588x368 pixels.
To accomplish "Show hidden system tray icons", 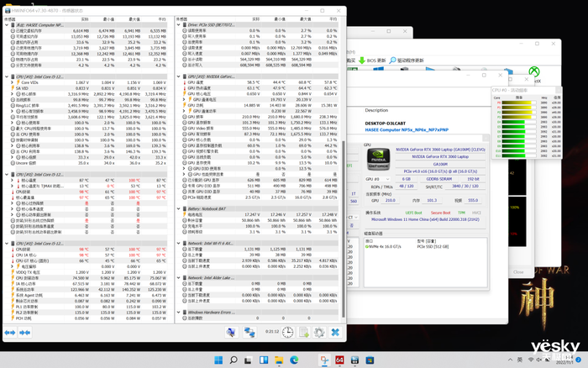I will click(x=510, y=360).
